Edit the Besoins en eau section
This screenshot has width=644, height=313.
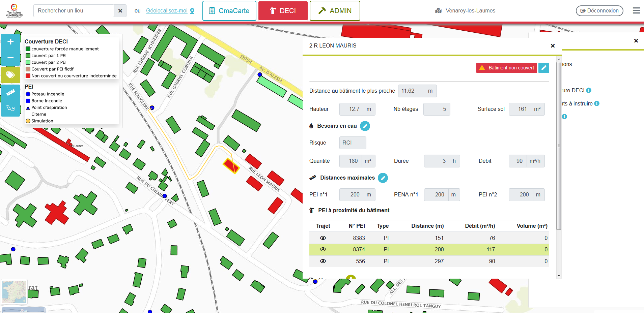click(x=365, y=126)
